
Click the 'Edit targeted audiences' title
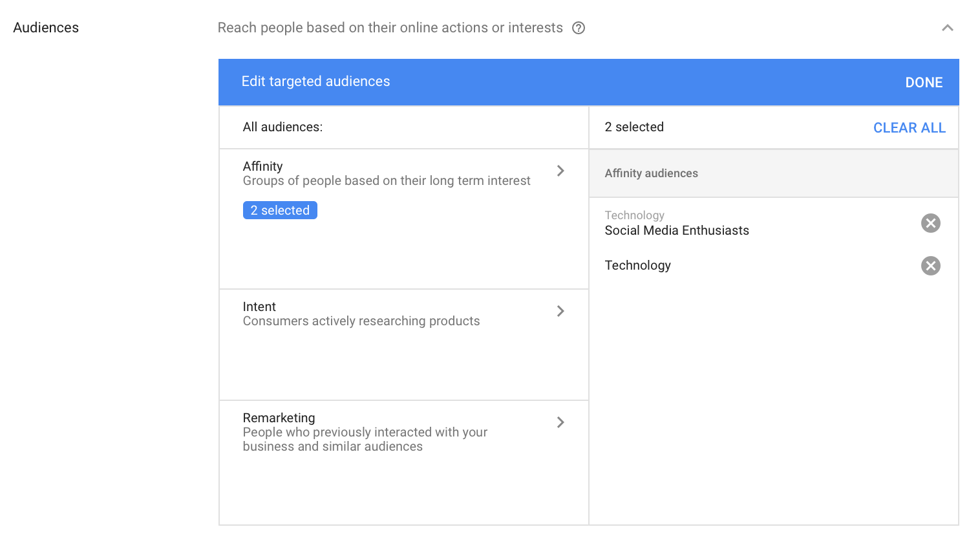pyautogui.click(x=315, y=81)
